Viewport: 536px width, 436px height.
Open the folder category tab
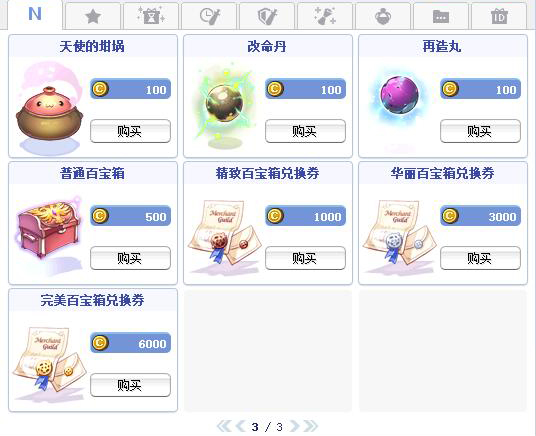tap(441, 16)
